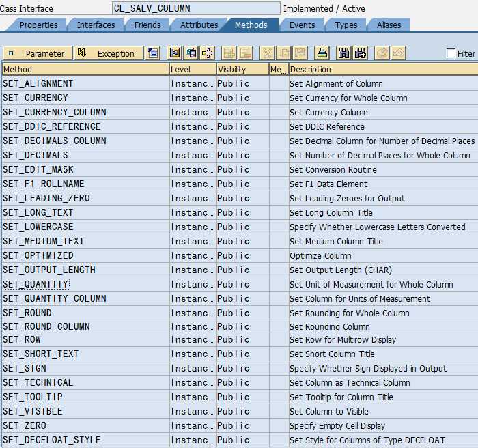Select the SET_ROUND_COLUMN method cell

point(85,326)
